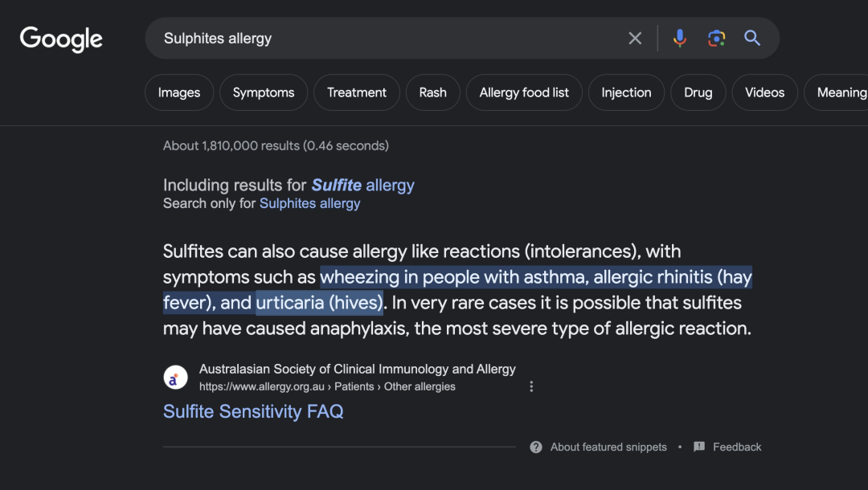This screenshot has width=868, height=490.
Task: Start voice search with microphone
Action: tap(680, 39)
